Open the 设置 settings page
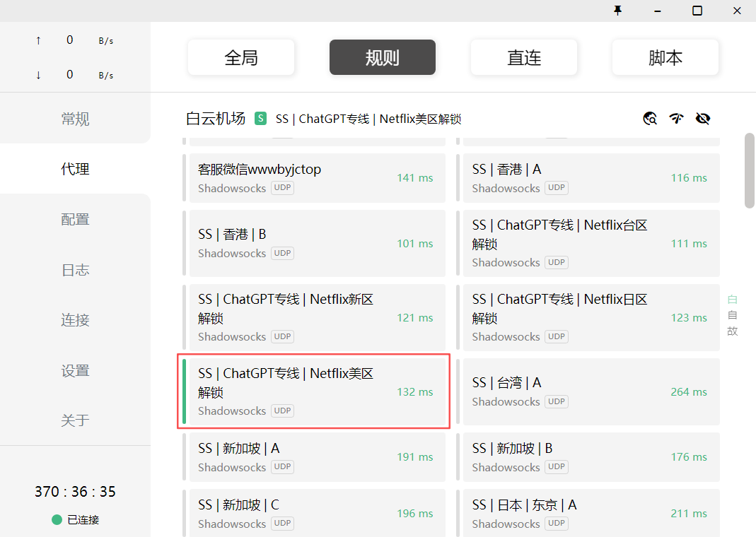Screen dimensions: 756x537 click(x=75, y=370)
